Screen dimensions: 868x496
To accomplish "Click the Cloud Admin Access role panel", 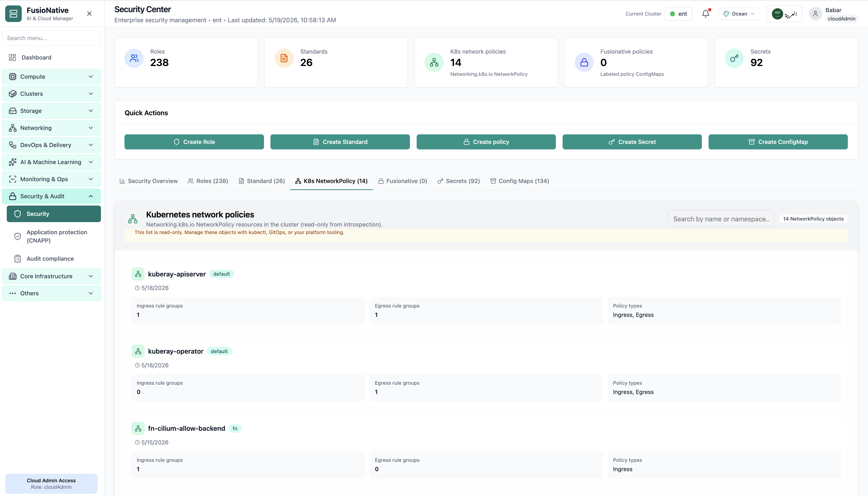I will point(51,483).
